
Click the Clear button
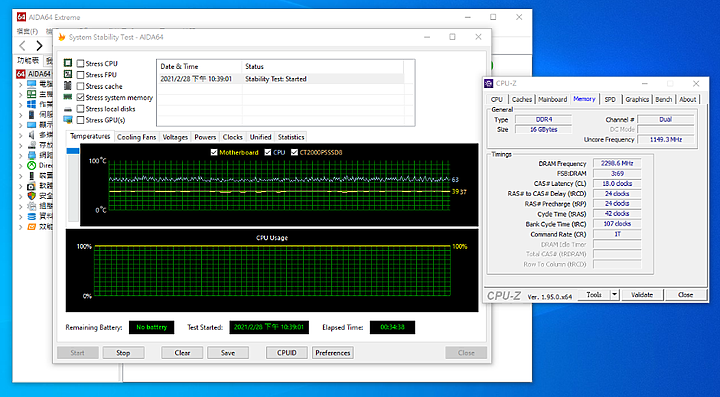tap(182, 353)
